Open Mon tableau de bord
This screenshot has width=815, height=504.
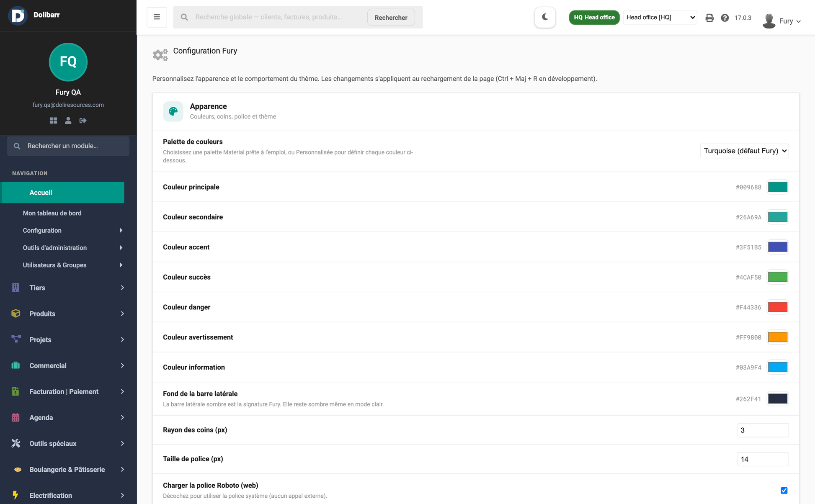52,213
